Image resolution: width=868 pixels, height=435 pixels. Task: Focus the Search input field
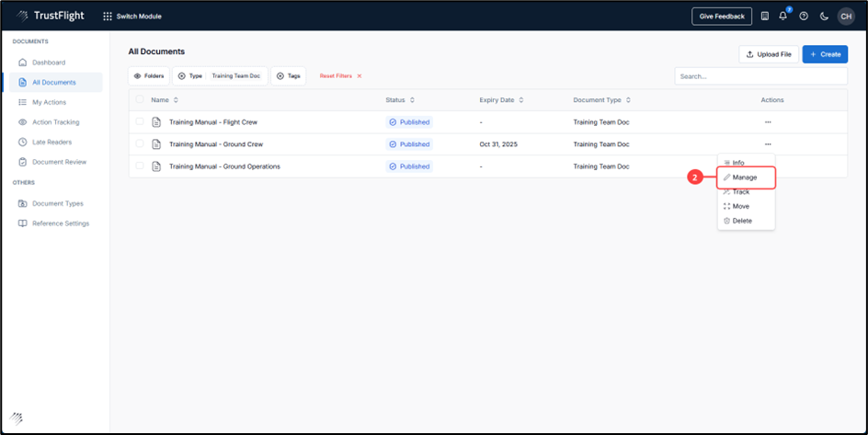760,76
